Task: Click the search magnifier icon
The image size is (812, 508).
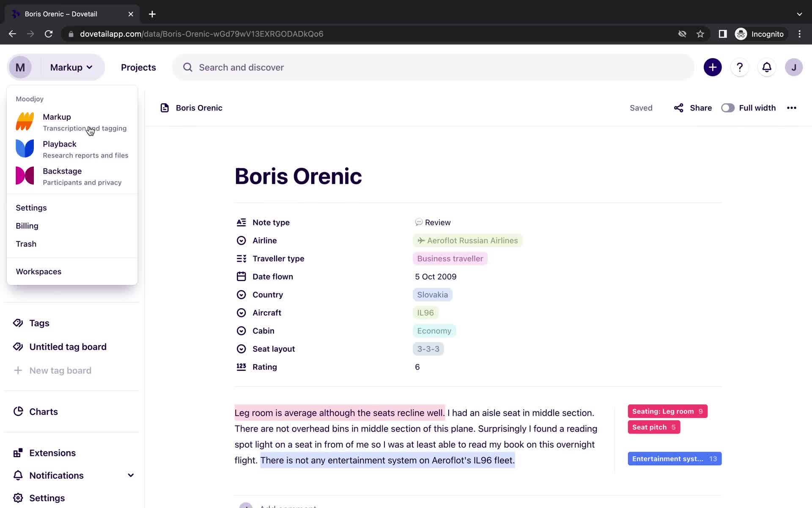Action: pos(188,67)
